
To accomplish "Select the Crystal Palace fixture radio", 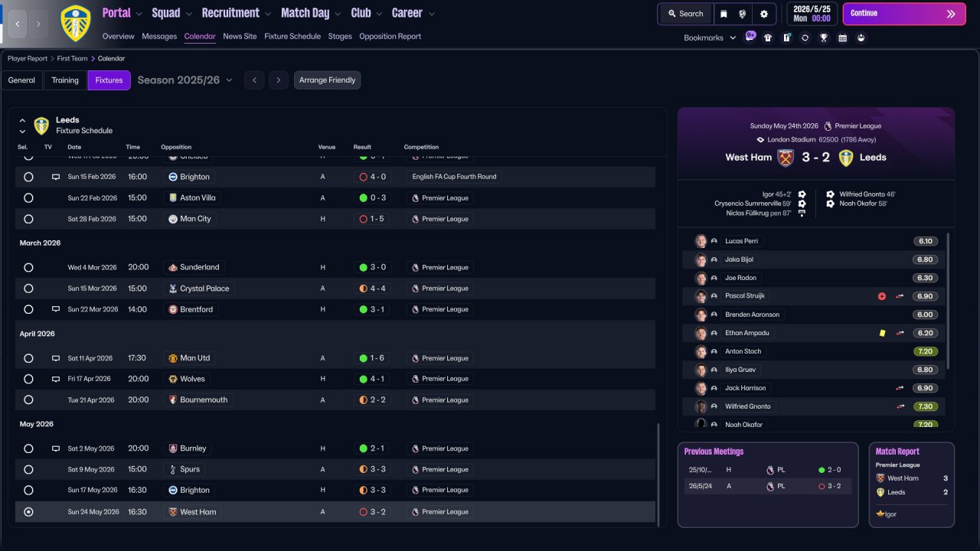I will 28,289.
